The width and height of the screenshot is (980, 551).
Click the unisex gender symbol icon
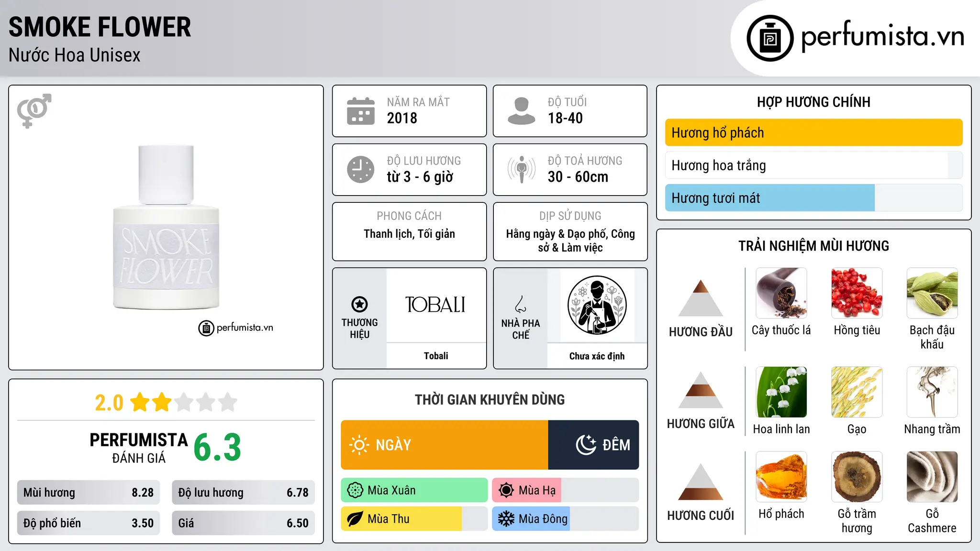(34, 110)
